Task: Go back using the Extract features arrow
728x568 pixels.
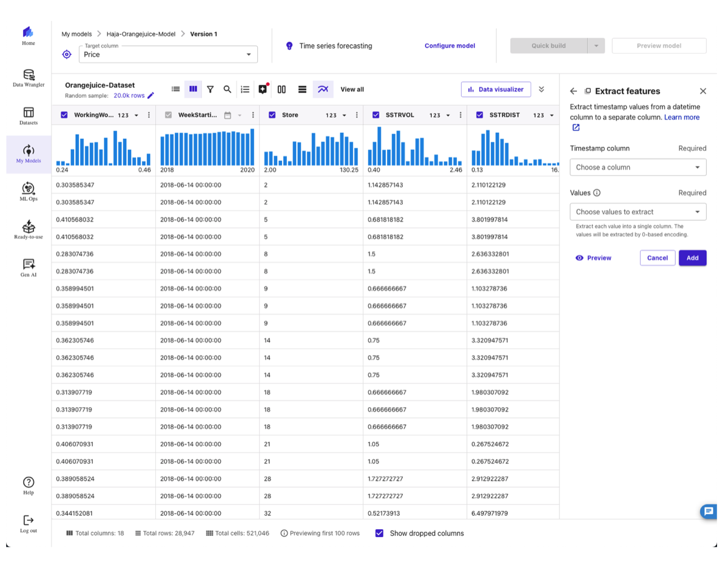Action: point(573,91)
